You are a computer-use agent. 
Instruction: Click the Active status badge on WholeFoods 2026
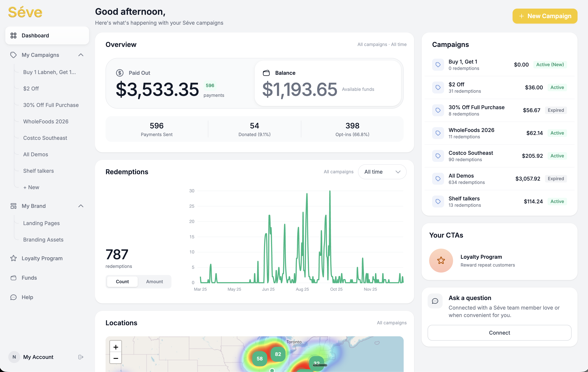557,133
